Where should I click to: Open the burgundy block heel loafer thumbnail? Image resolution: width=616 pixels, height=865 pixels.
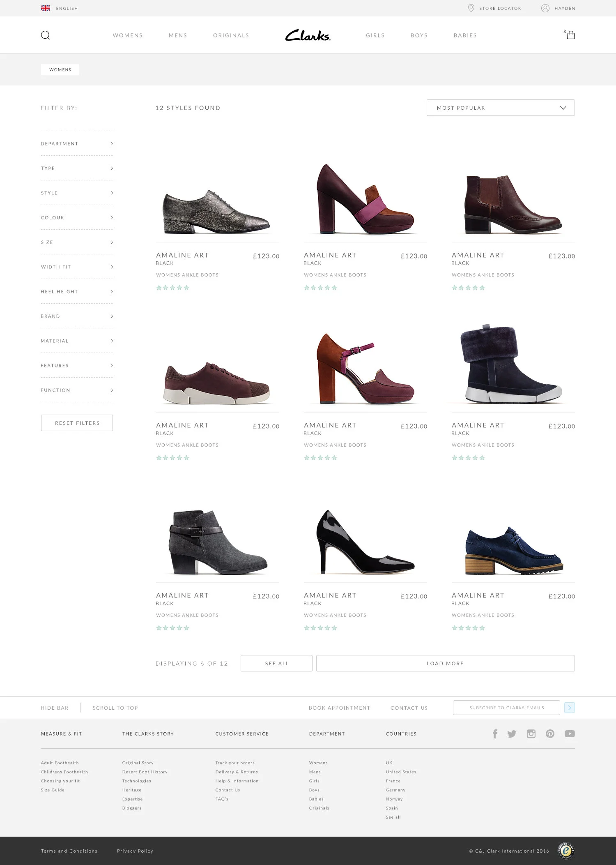click(x=365, y=199)
